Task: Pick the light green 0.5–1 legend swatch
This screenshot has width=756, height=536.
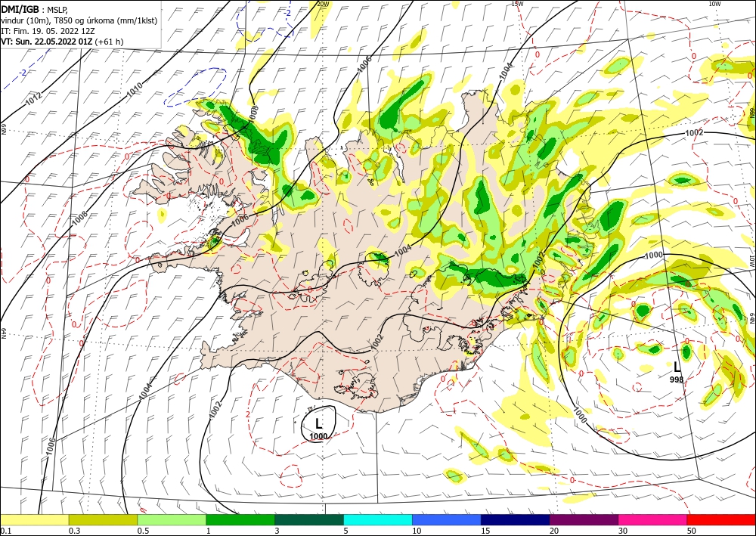Action: [x=172, y=519]
